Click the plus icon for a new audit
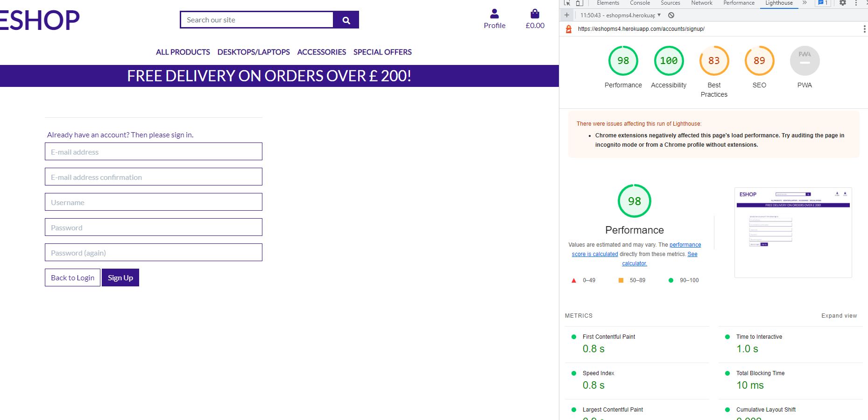 coord(567,15)
